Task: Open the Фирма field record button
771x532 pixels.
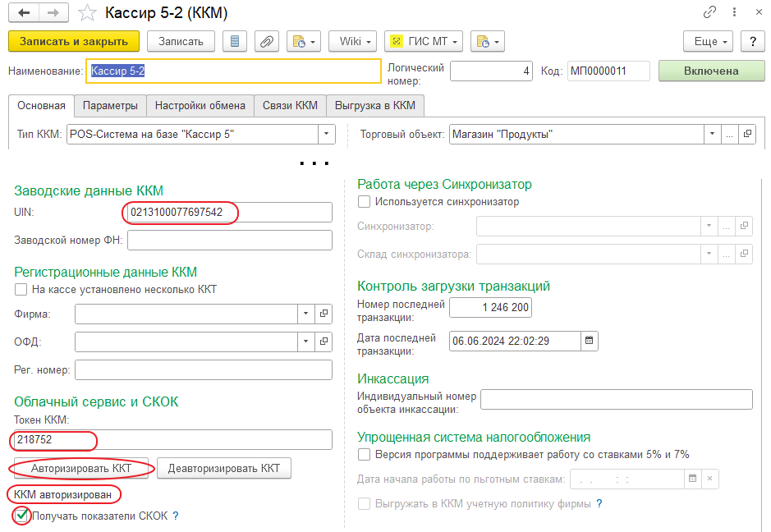Action: (324, 314)
